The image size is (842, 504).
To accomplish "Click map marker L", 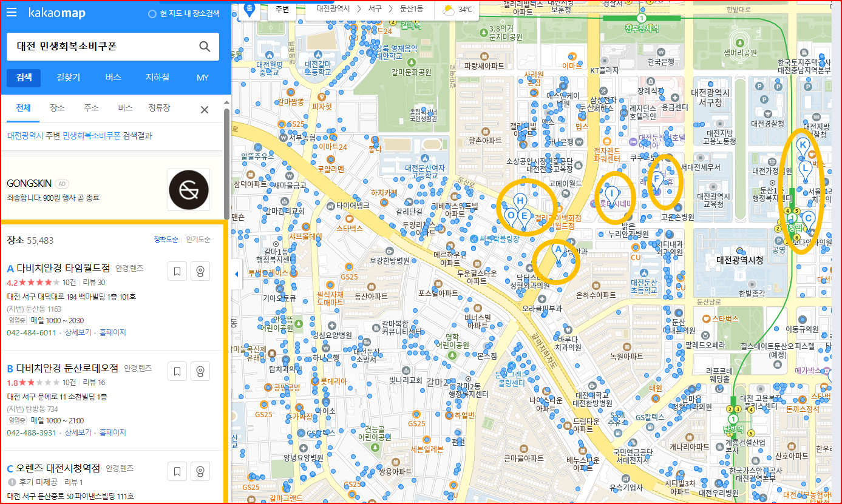I will click(x=805, y=169).
